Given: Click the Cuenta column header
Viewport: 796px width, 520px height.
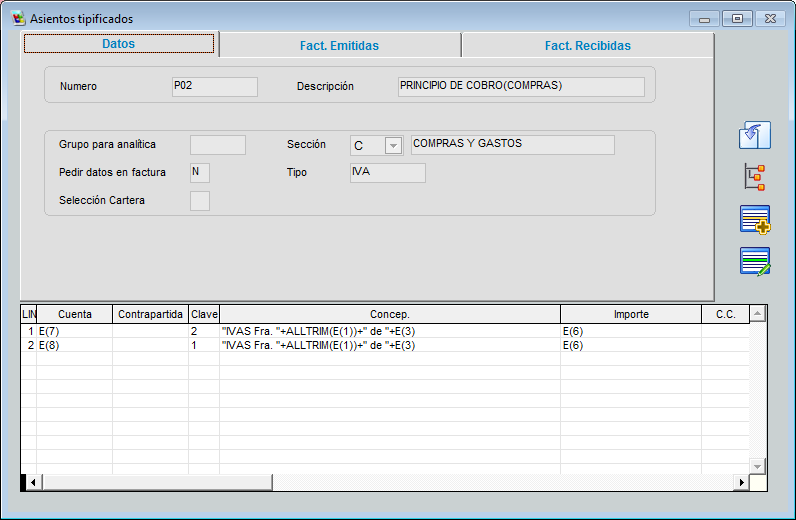Looking at the screenshot, I should pos(75,314).
